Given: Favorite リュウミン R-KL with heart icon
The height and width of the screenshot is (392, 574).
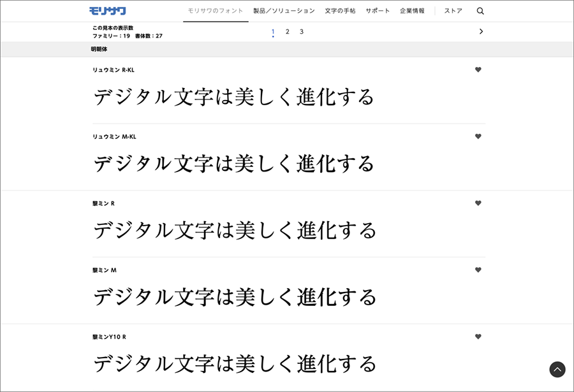Looking at the screenshot, I should [x=478, y=69].
